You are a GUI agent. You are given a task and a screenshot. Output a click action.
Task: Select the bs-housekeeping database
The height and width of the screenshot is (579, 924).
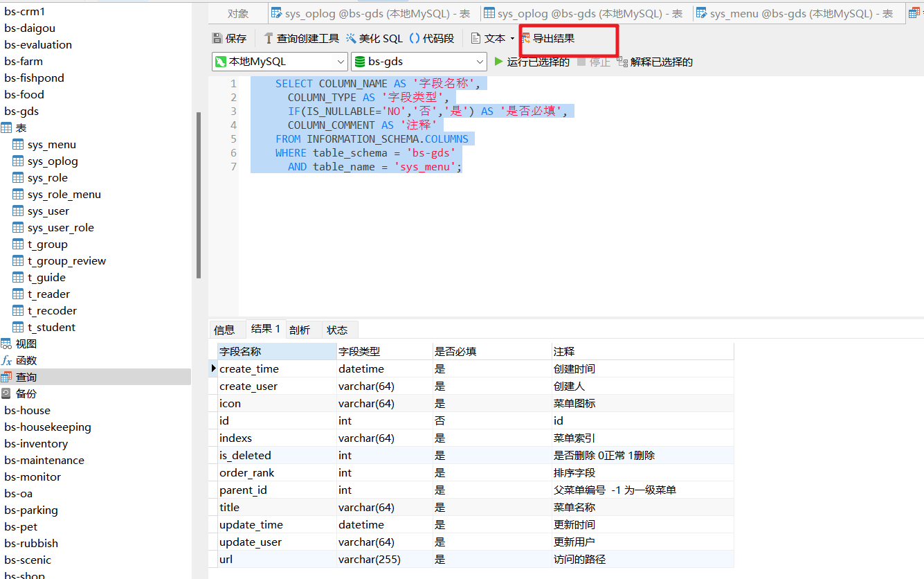48,427
